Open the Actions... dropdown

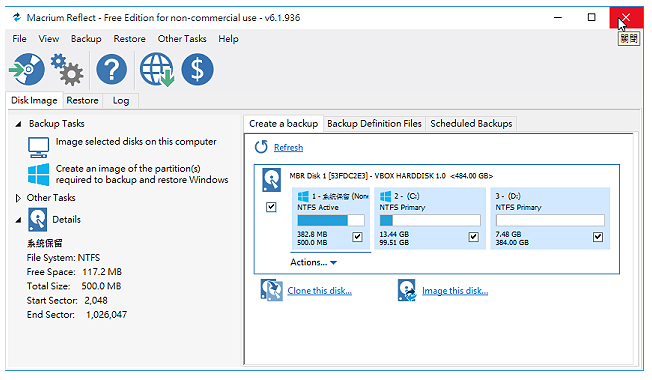tap(314, 262)
